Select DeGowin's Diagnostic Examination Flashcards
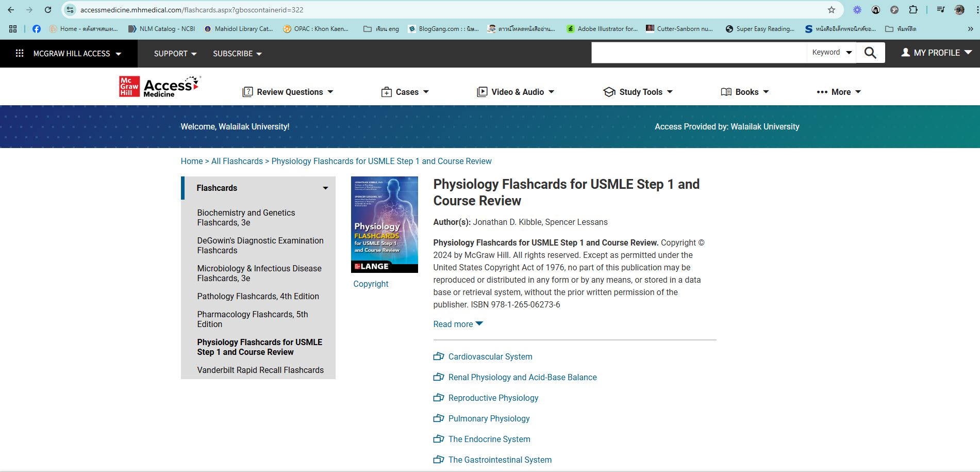Viewport: 980px width, 472px height. click(260, 246)
